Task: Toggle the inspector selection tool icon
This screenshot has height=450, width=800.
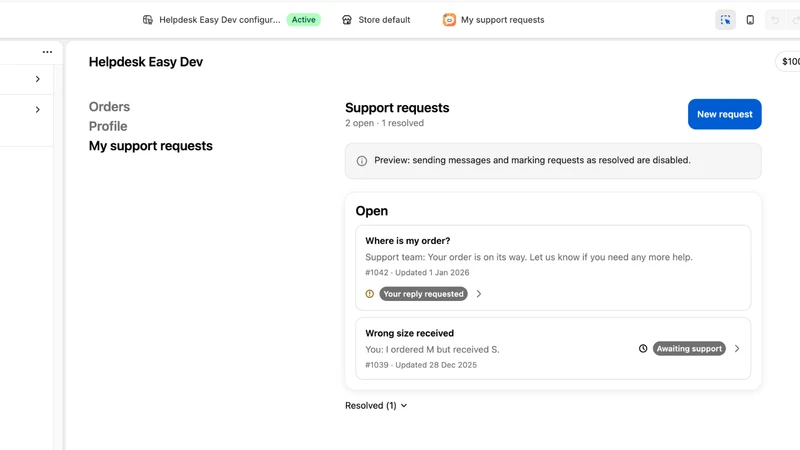Action: pyautogui.click(x=725, y=20)
